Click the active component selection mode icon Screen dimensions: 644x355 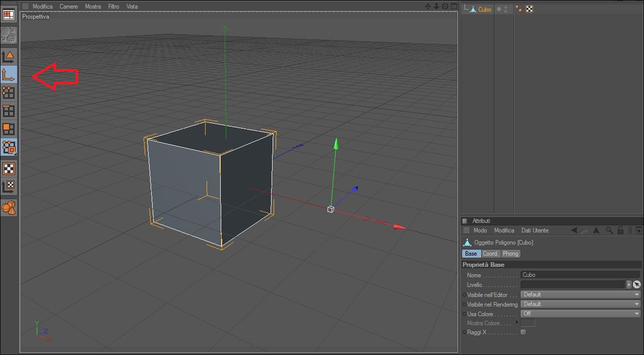(9, 147)
